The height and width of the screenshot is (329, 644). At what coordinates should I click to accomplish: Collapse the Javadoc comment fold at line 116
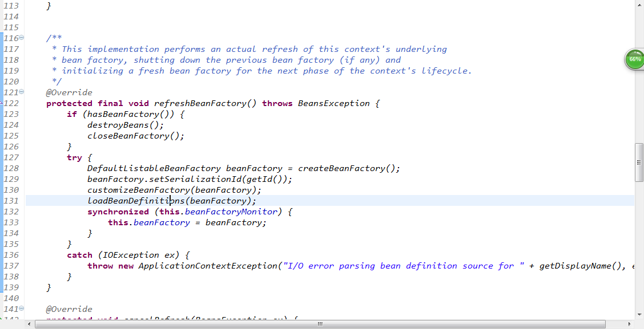click(21, 37)
